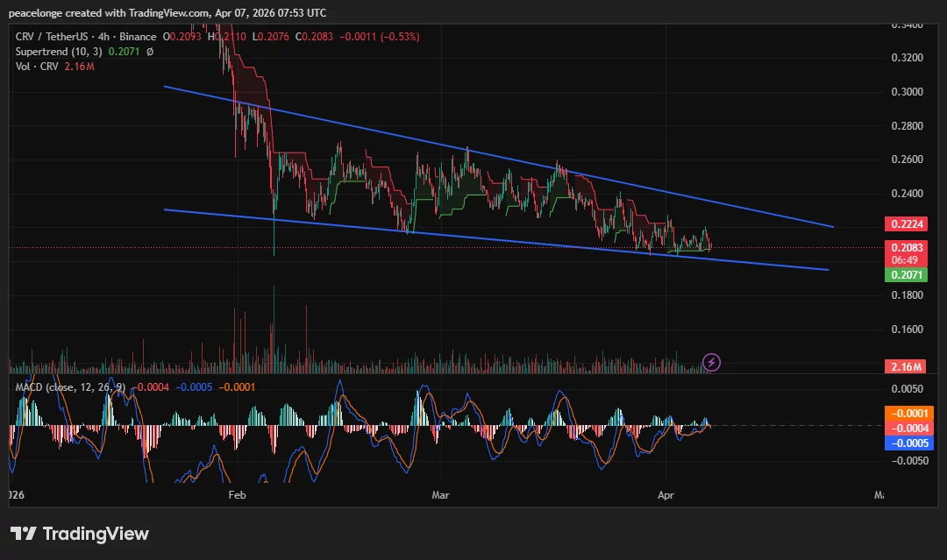Click the 0.3000 value on the price scale

click(x=908, y=91)
